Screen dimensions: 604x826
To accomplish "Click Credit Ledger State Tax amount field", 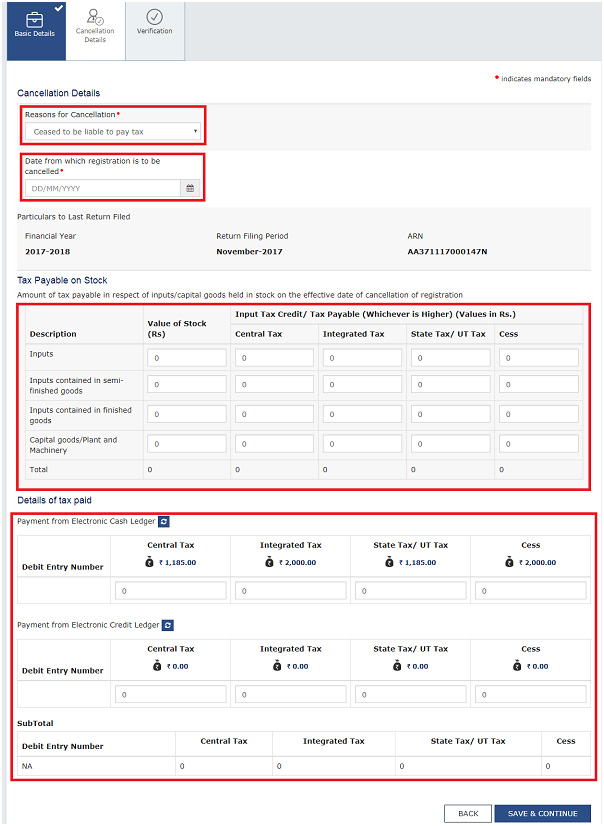I will pos(411,694).
